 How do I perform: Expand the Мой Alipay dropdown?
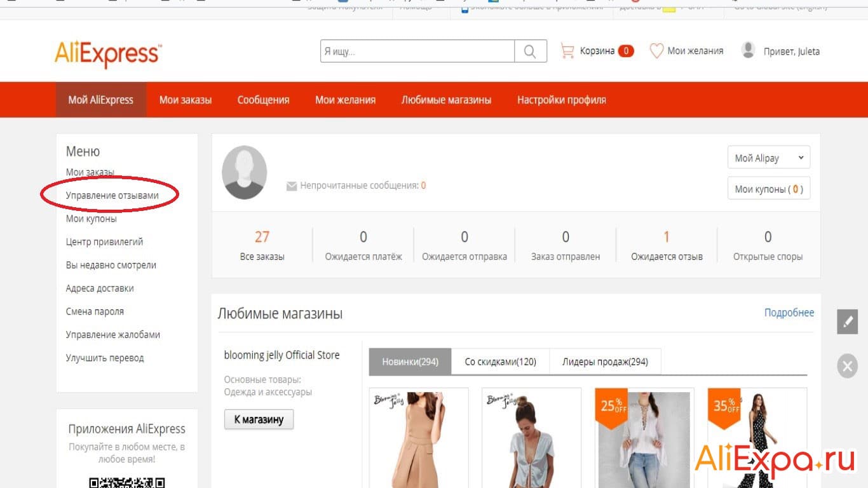click(769, 158)
